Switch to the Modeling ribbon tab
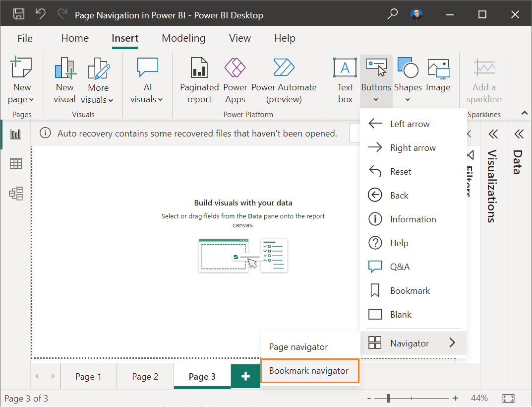 [x=183, y=38]
